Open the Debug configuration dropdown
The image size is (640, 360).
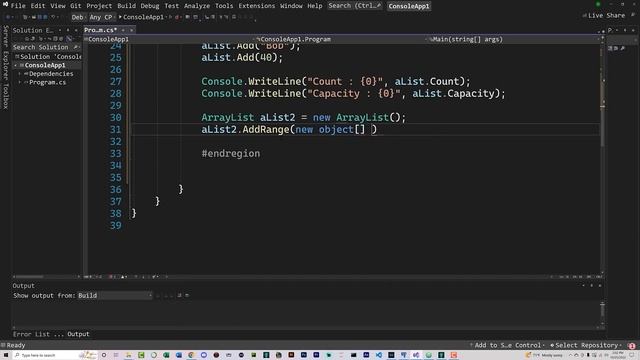78,17
